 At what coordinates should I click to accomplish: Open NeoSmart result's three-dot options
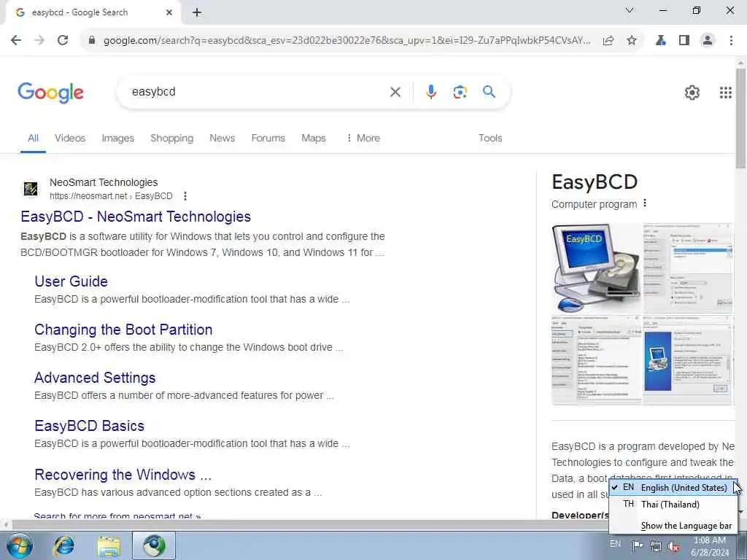point(185,195)
